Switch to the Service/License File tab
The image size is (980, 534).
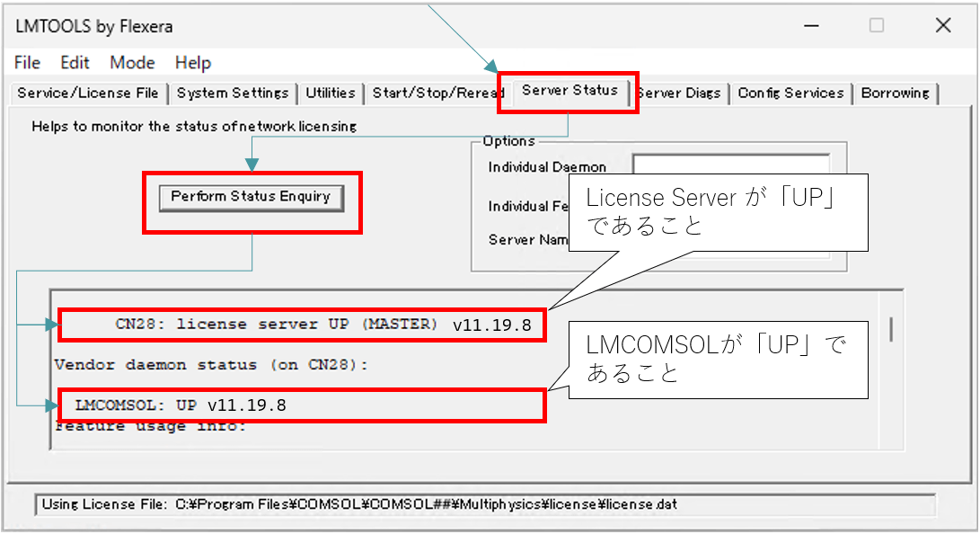coord(88,93)
